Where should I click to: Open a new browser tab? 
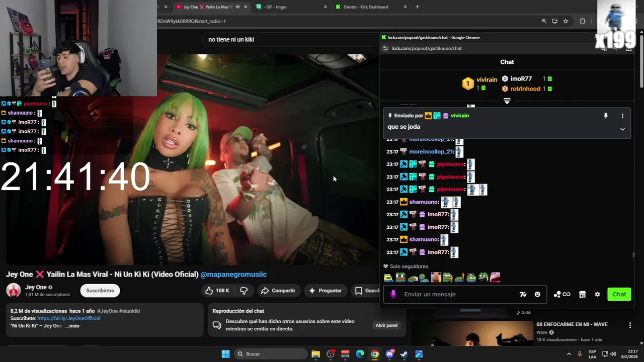click(417, 7)
